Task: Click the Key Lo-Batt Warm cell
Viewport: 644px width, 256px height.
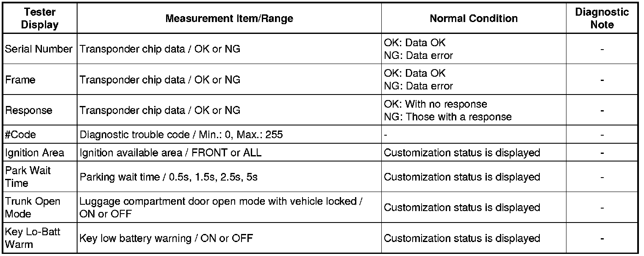Action: 33,238
